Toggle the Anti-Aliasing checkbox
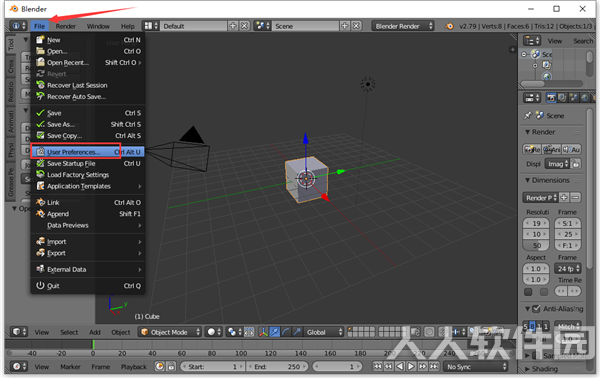This screenshot has width=600, height=378. 536,308
